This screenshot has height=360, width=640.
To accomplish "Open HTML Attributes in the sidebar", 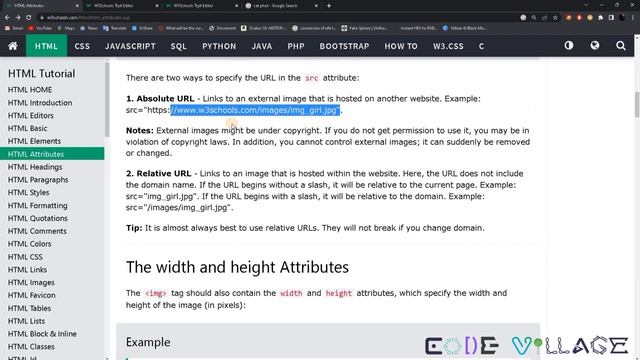I will coord(52,154).
